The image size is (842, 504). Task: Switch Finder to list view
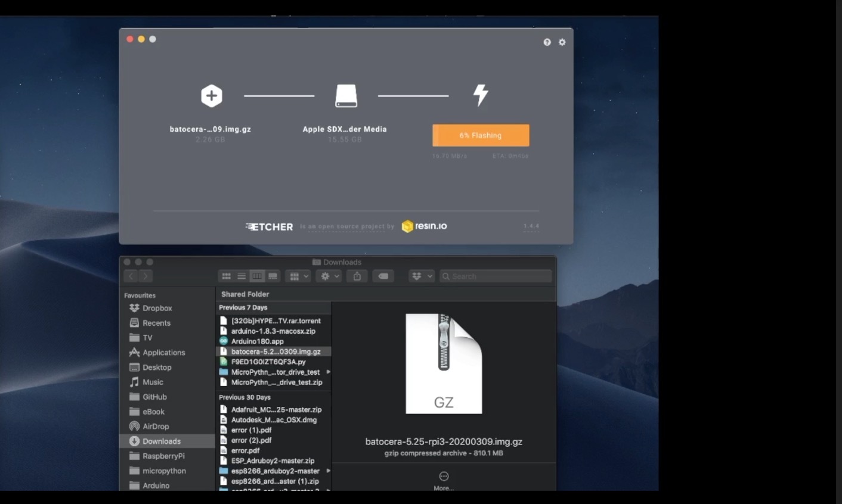(242, 276)
